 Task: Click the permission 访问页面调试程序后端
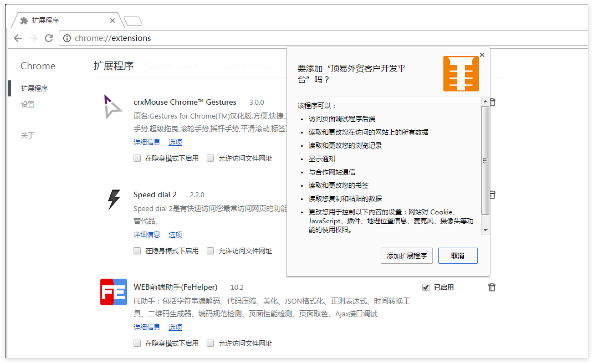(342, 119)
